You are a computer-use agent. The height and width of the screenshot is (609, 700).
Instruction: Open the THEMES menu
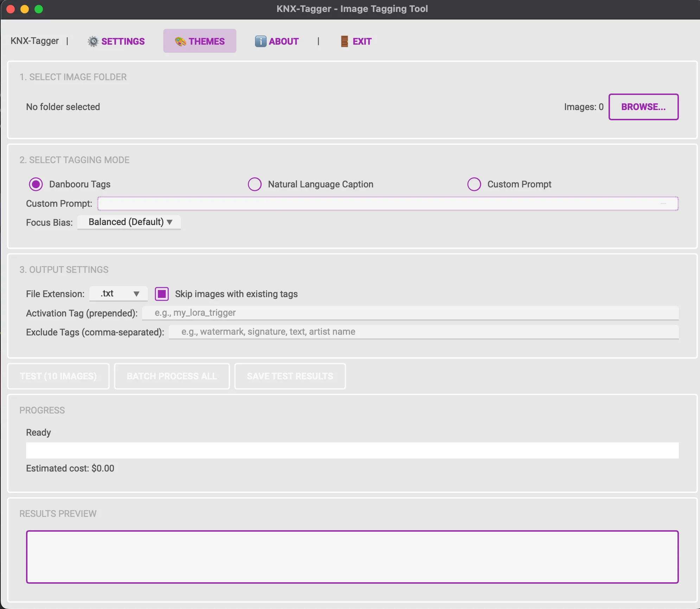[x=200, y=41]
